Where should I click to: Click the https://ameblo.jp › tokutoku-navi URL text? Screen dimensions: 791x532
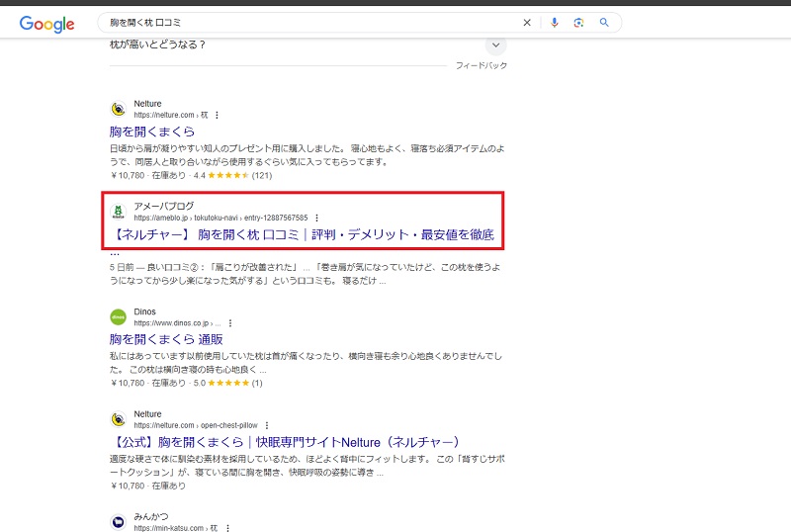(x=220, y=219)
